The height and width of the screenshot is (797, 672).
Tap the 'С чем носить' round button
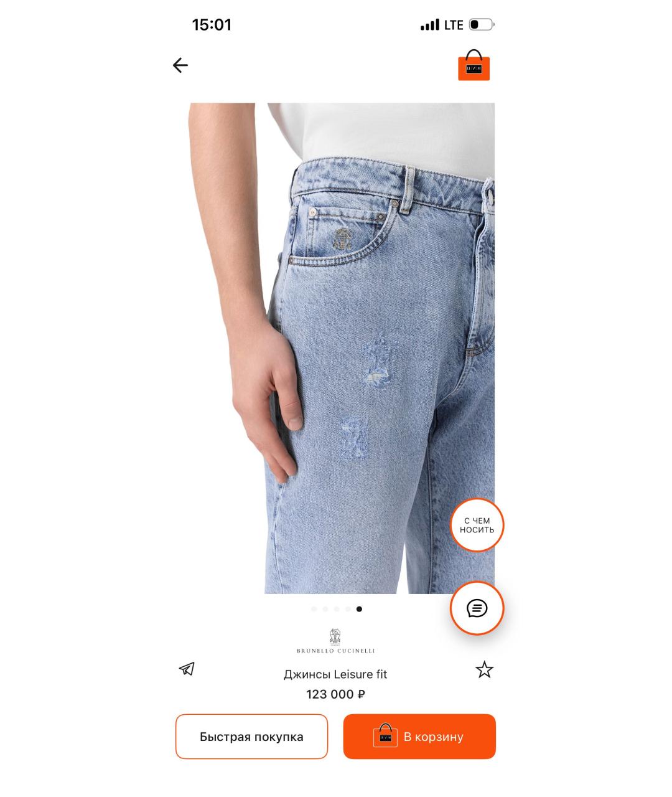[477, 526]
